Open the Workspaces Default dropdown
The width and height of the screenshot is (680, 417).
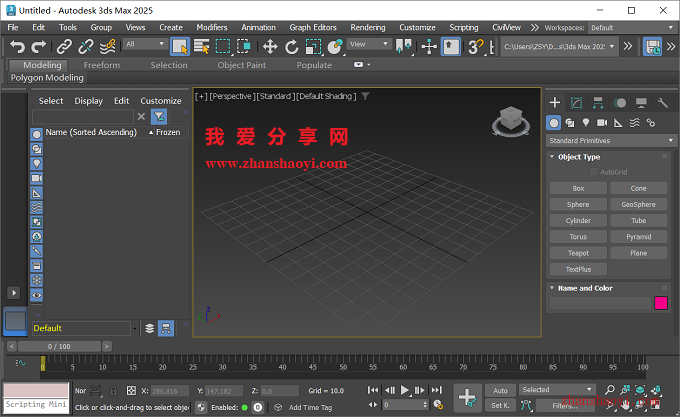632,28
